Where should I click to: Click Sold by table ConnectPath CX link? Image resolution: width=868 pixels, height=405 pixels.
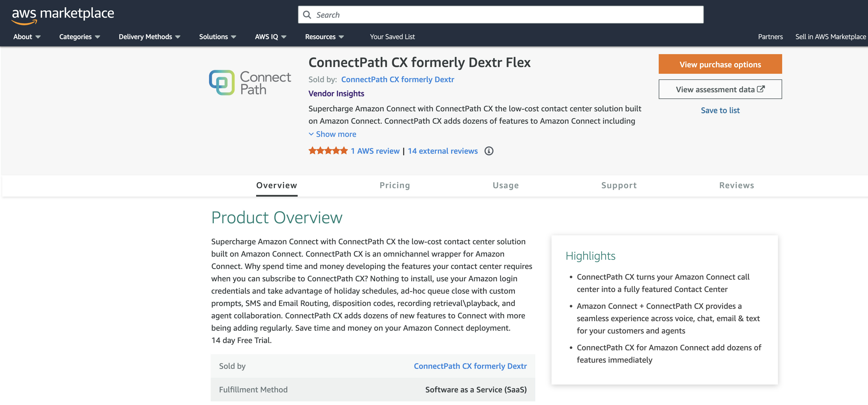coord(470,366)
